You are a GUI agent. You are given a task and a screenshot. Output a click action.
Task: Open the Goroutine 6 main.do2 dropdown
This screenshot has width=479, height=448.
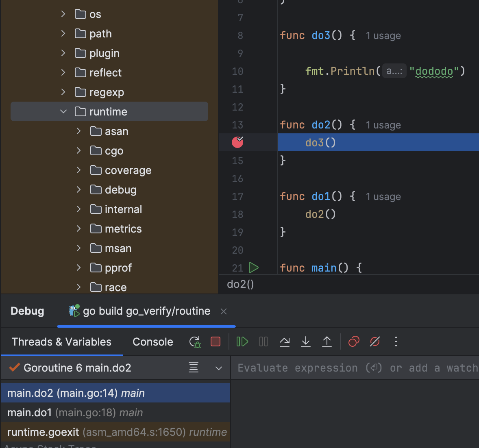219,368
